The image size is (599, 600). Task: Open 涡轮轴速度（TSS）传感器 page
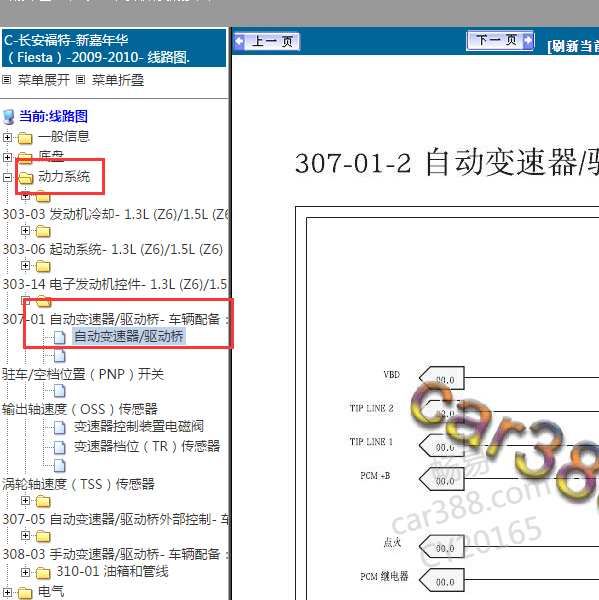coord(78,484)
